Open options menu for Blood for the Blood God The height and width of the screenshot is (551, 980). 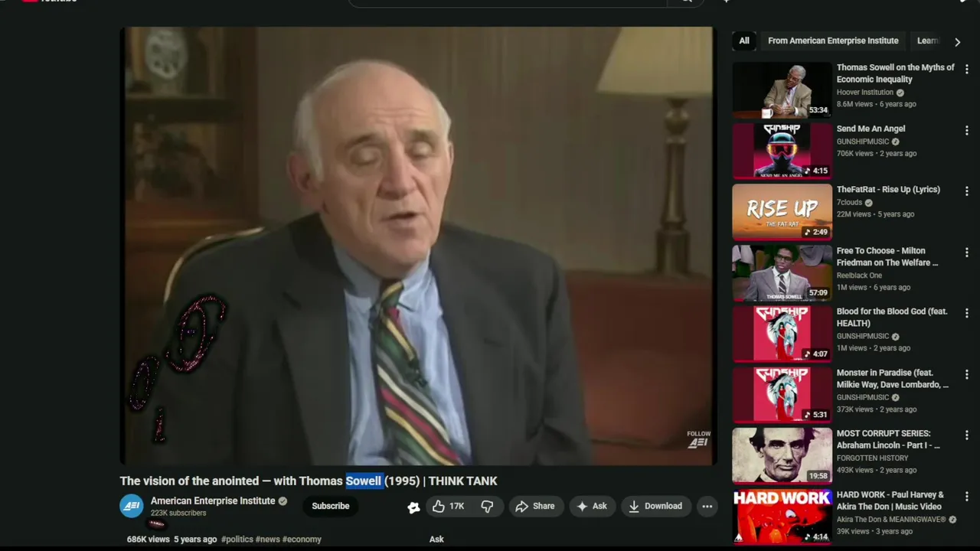(x=966, y=314)
